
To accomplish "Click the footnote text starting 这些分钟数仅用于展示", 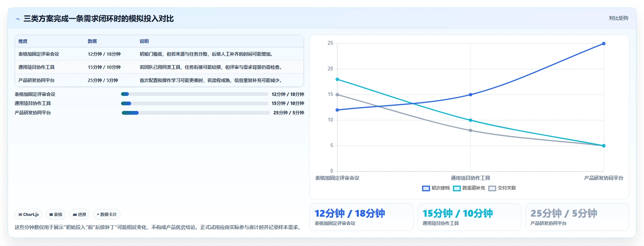I will (159, 227).
